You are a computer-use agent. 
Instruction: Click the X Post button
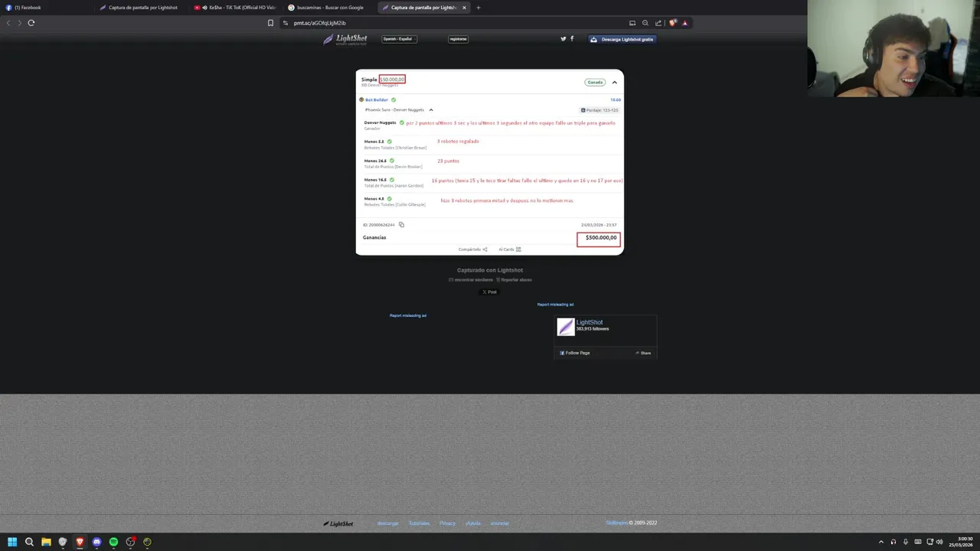pyautogui.click(x=489, y=292)
